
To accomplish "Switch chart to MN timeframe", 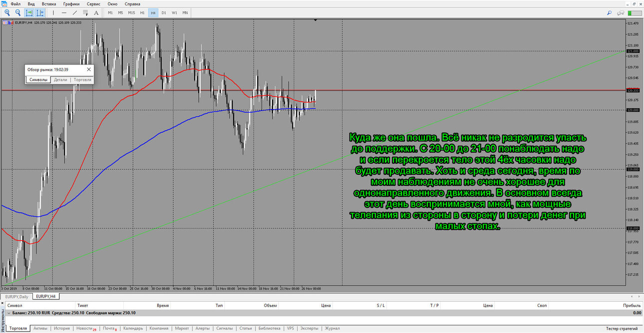I will click(x=185, y=12).
